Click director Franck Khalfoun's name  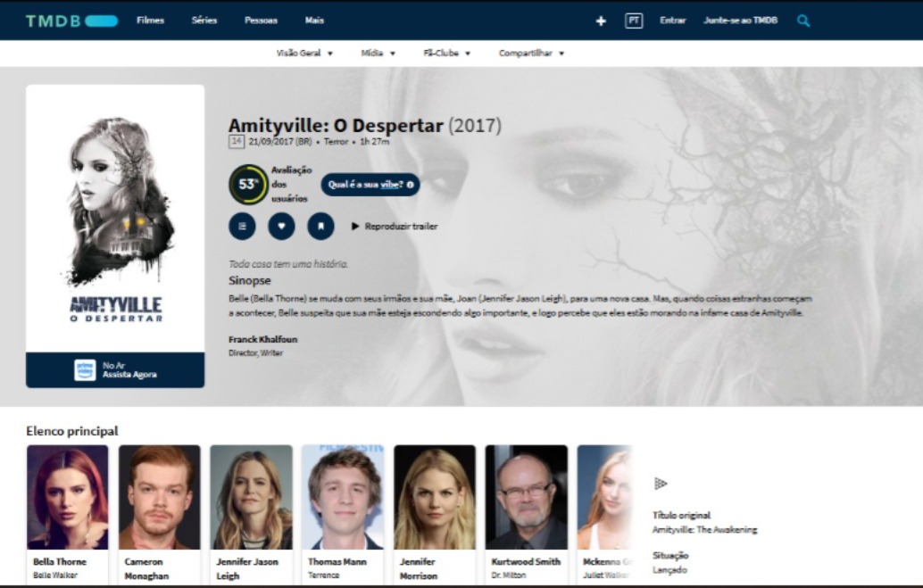tap(261, 340)
